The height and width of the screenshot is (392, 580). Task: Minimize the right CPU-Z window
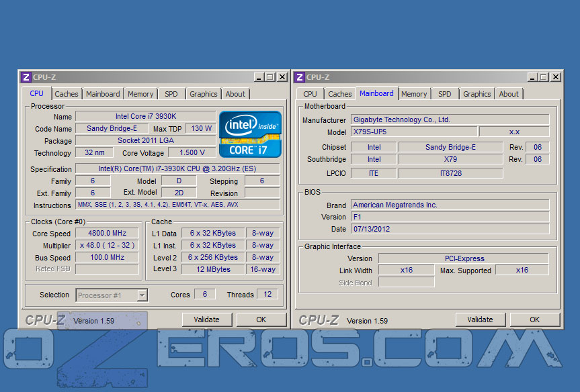coord(532,77)
